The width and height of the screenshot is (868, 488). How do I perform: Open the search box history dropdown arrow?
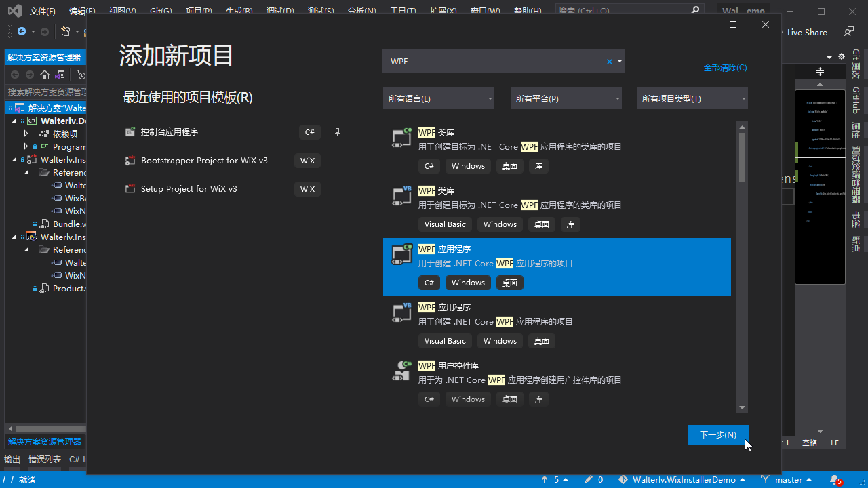[x=619, y=62]
